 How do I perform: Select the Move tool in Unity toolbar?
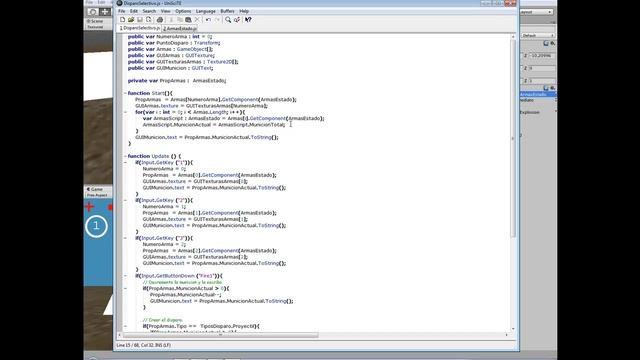(x=105, y=12)
